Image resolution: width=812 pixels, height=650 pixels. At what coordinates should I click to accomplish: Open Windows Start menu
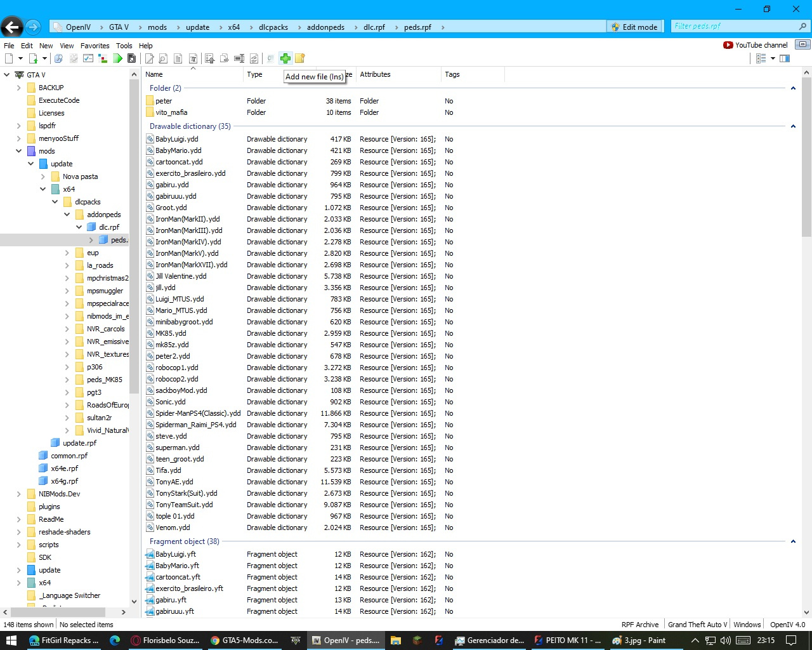point(11,640)
